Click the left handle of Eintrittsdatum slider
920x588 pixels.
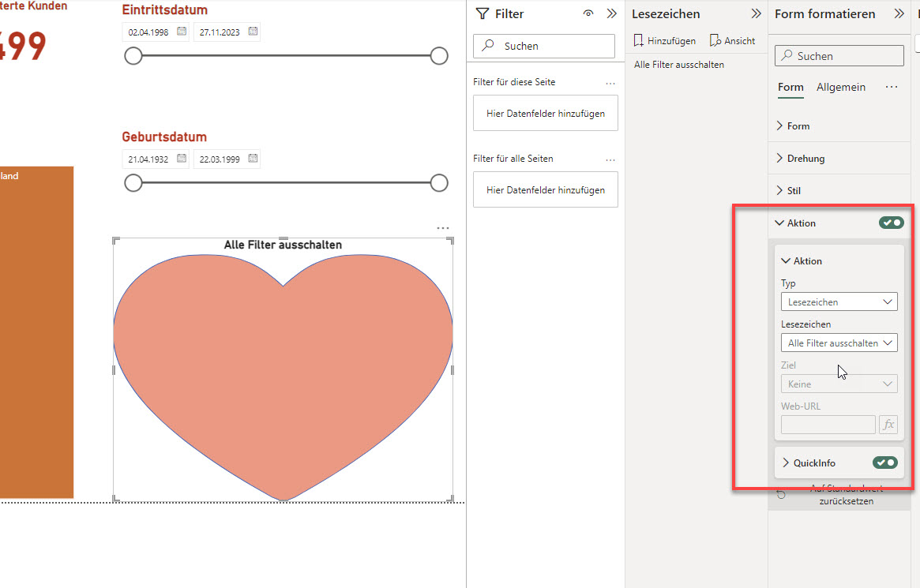133,55
